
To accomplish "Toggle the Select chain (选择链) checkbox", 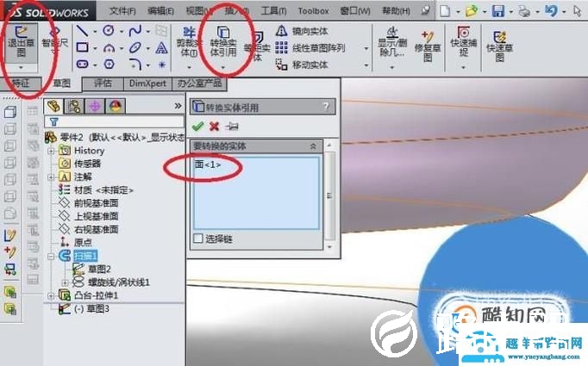I will [198, 239].
